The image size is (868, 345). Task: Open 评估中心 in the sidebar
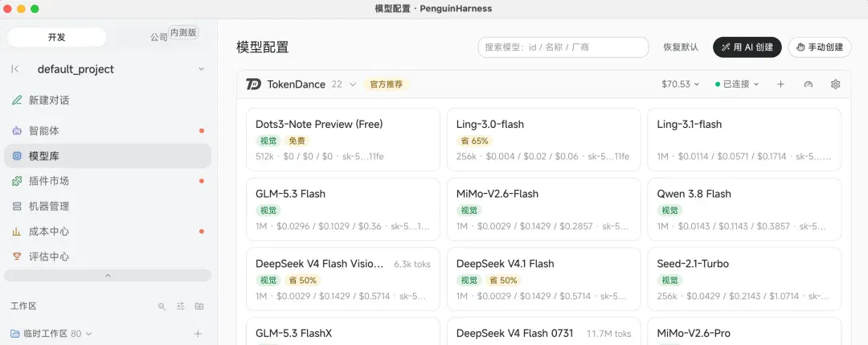[x=108, y=257]
